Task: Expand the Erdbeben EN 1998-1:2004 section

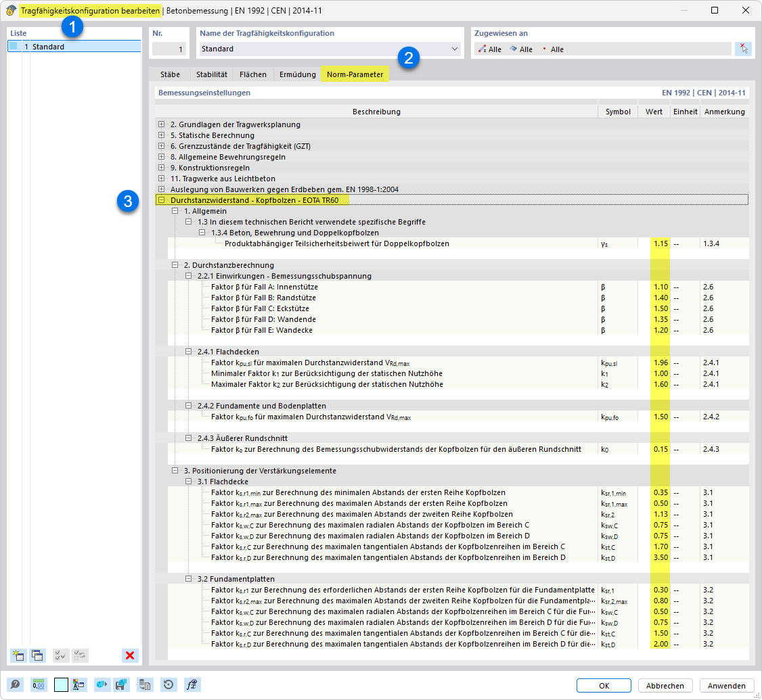Action: coord(162,189)
